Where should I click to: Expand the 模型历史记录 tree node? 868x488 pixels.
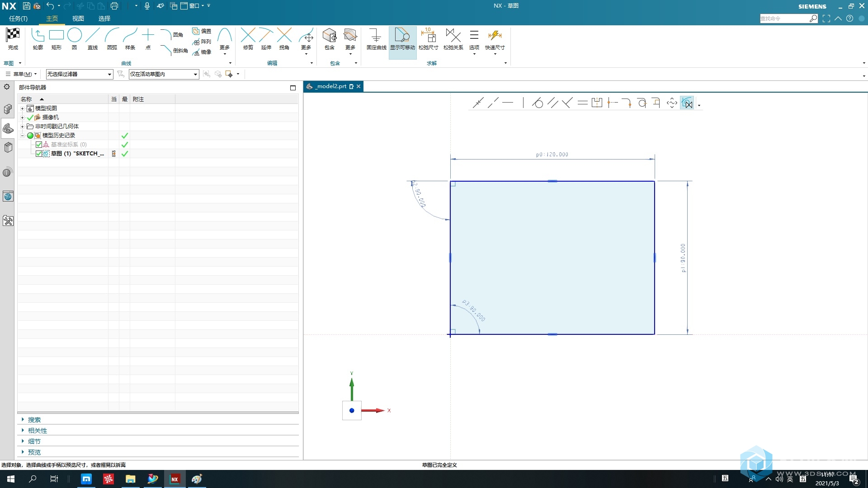coord(21,135)
